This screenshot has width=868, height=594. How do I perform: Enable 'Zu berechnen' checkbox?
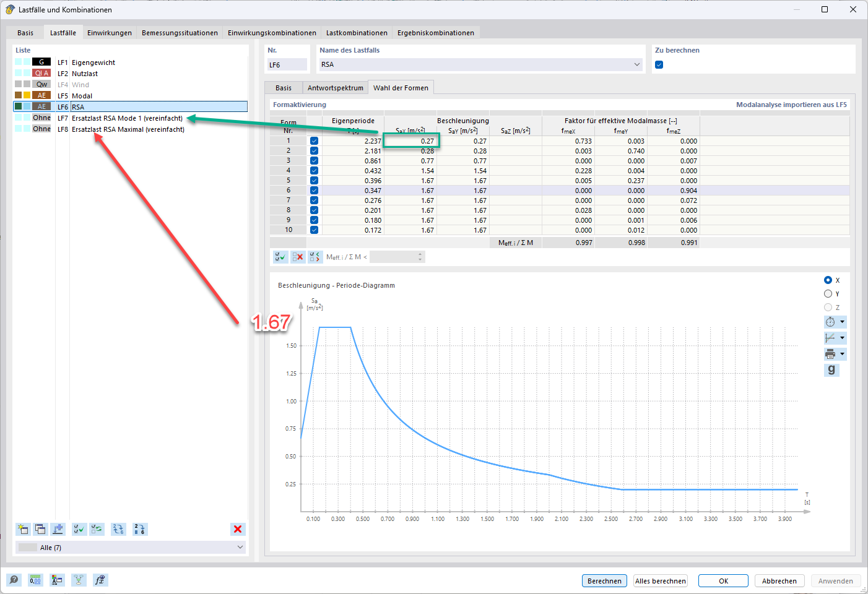pos(659,64)
